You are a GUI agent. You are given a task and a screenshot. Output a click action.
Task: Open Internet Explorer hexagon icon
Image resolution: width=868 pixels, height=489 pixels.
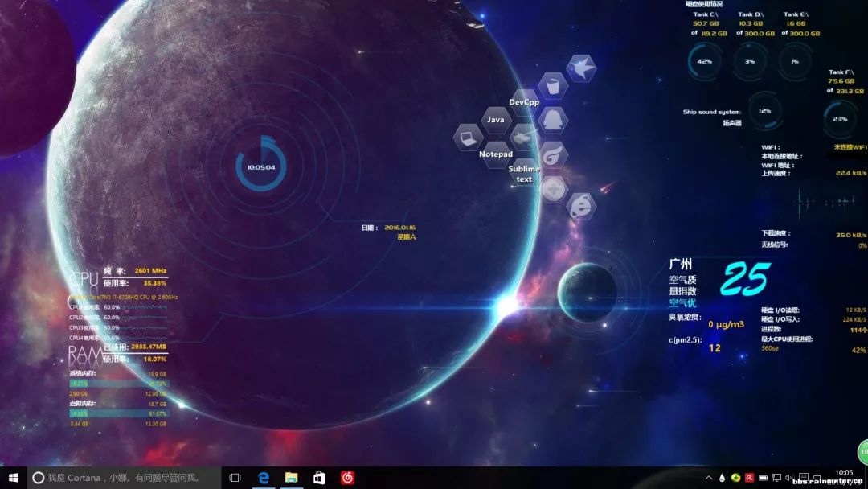(581, 206)
